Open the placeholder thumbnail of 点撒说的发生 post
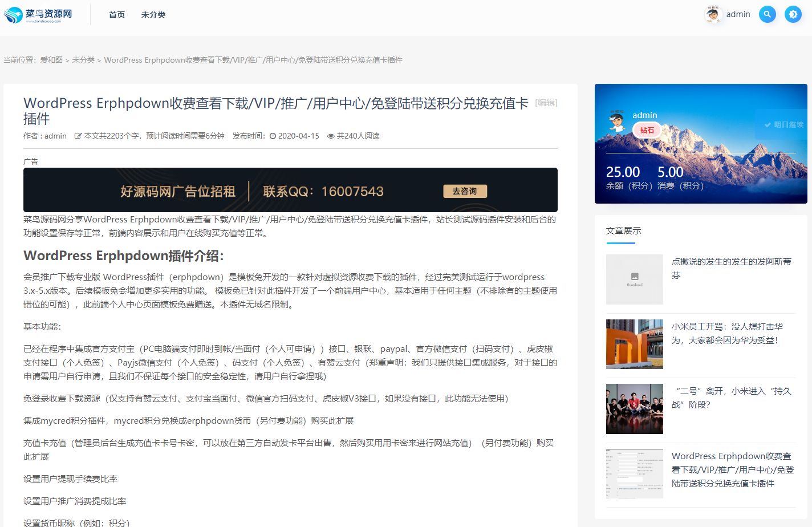Viewport: 812px width, 527px height. (x=634, y=279)
